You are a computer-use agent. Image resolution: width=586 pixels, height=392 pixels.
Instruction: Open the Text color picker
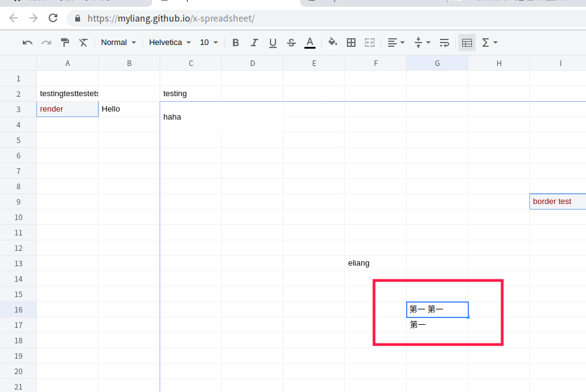click(x=309, y=43)
